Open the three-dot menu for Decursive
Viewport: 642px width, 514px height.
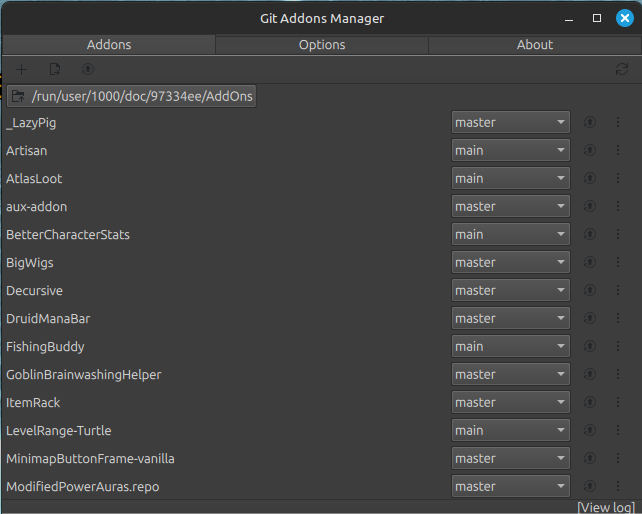618,290
